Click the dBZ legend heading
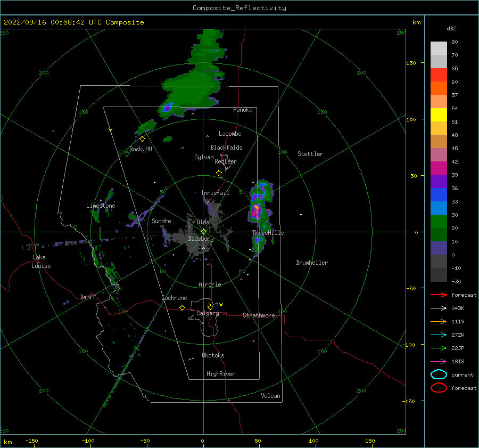The image size is (479, 448). tap(451, 28)
